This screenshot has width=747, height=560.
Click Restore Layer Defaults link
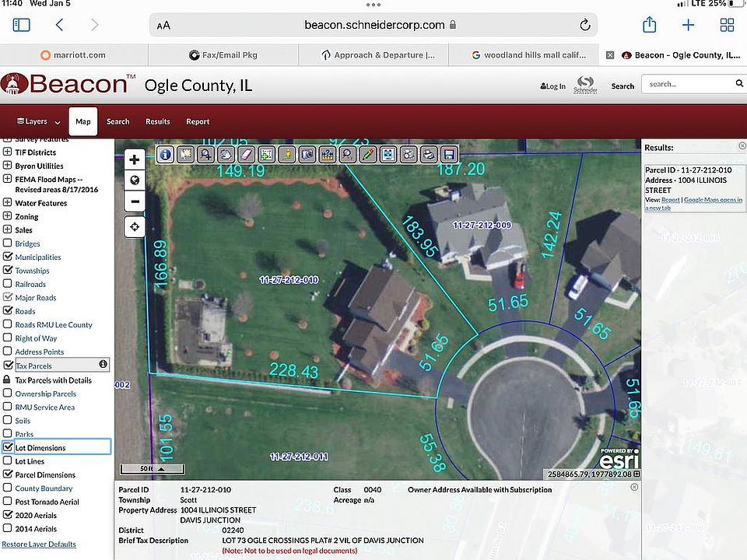[x=39, y=544]
